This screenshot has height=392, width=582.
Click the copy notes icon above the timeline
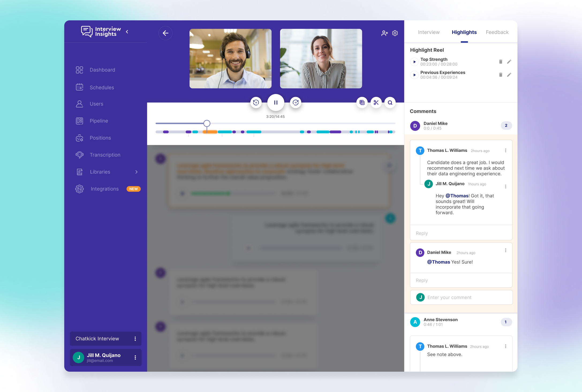tap(362, 102)
